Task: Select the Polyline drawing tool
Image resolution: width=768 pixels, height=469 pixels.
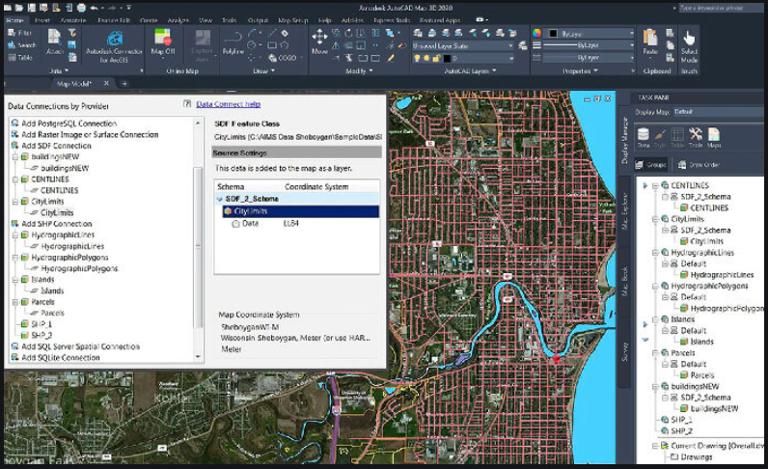Action: pos(233,42)
